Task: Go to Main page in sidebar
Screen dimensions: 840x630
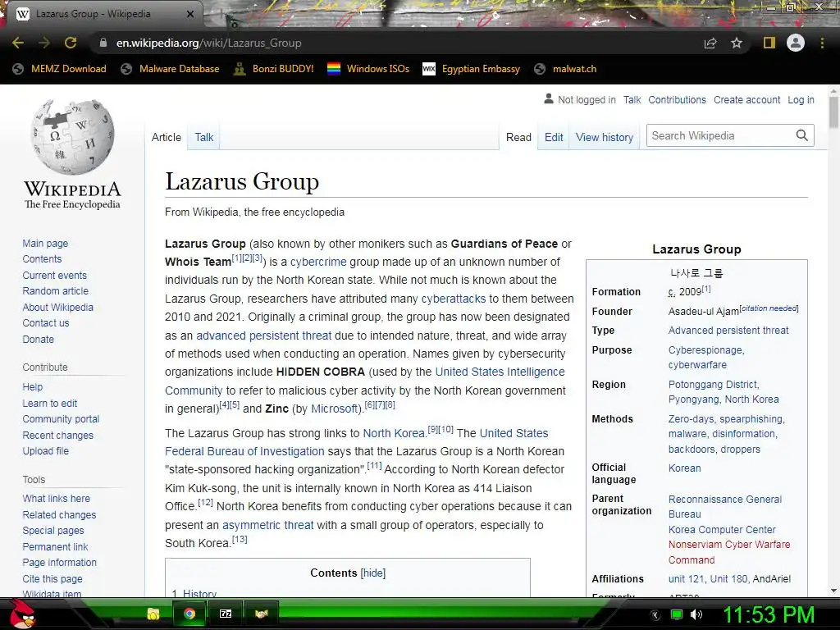Action: point(45,243)
